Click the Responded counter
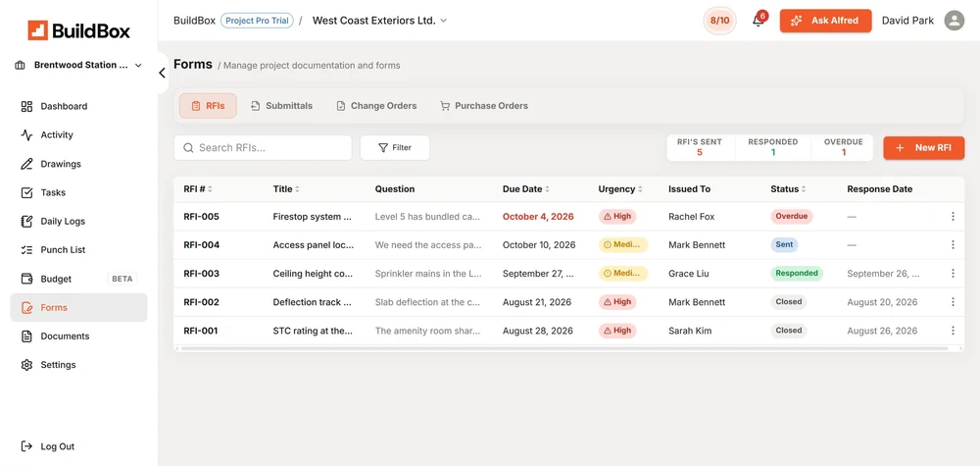The width and height of the screenshot is (980, 466). point(772,147)
